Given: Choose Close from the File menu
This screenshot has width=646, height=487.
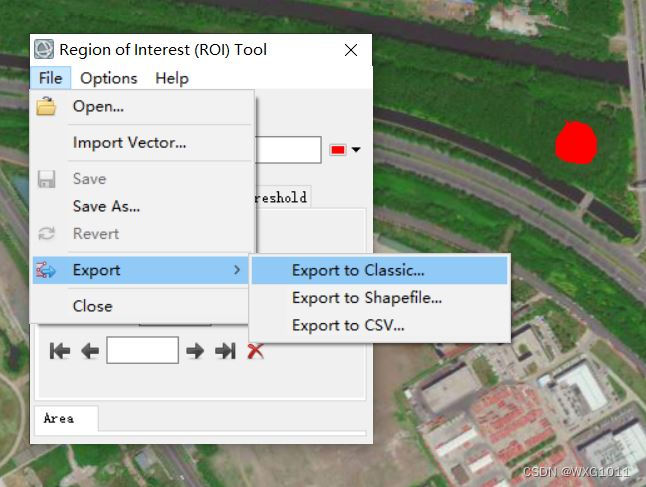Looking at the screenshot, I should coord(141,306).
